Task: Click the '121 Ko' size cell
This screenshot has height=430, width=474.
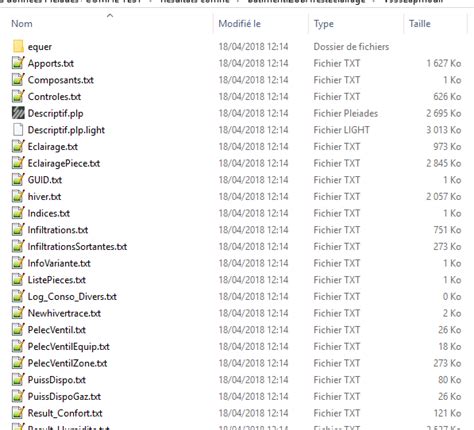Action: pos(447,413)
